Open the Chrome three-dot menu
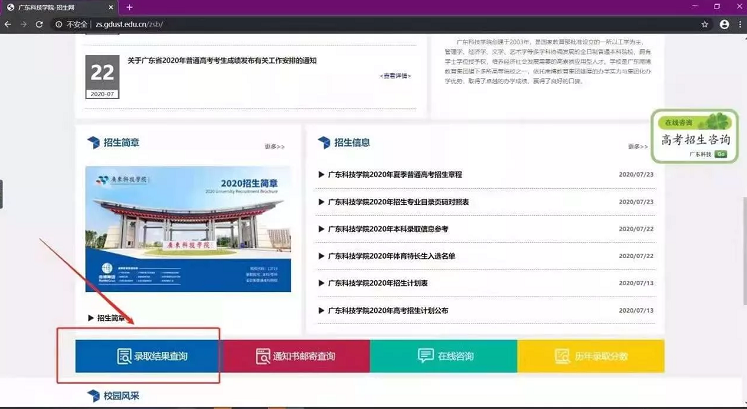The width and height of the screenshot is (747, 409). click(738, 23)
